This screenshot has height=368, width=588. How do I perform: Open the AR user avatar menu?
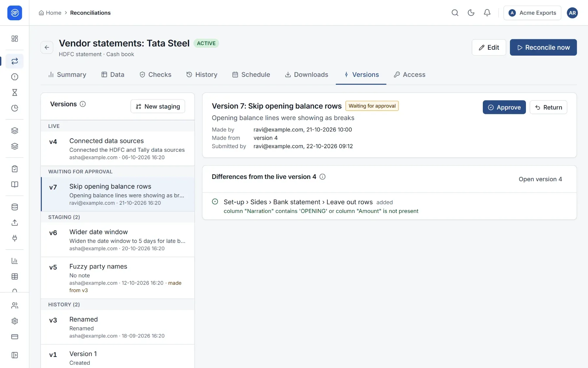click(572, 13)
